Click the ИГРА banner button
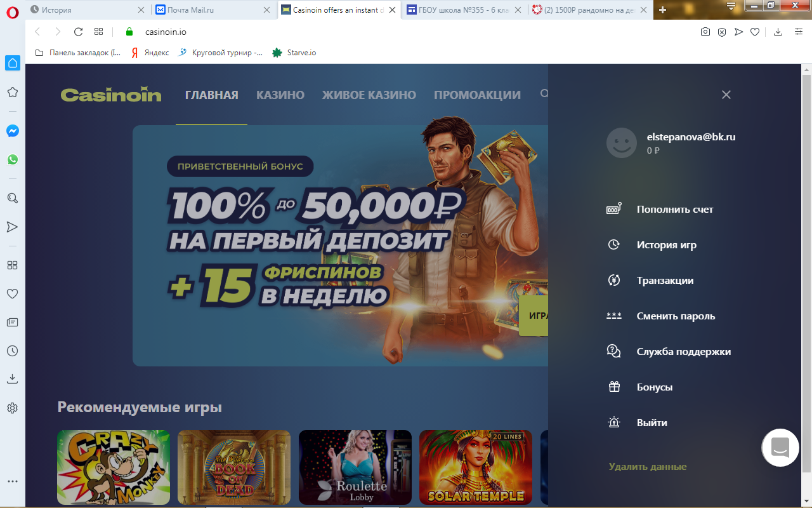Screen dimensions: 812x508 tap(534, 316)
